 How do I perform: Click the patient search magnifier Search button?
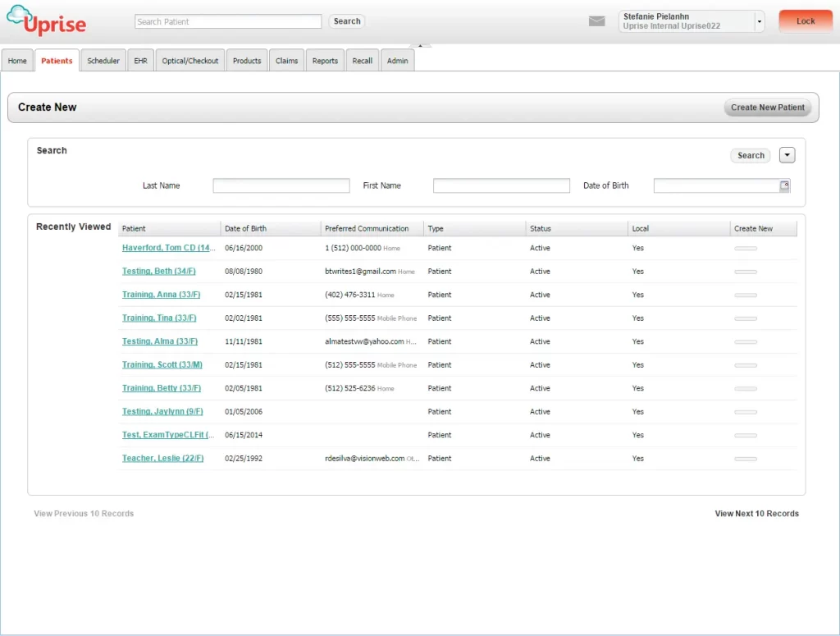click(346, 21)
